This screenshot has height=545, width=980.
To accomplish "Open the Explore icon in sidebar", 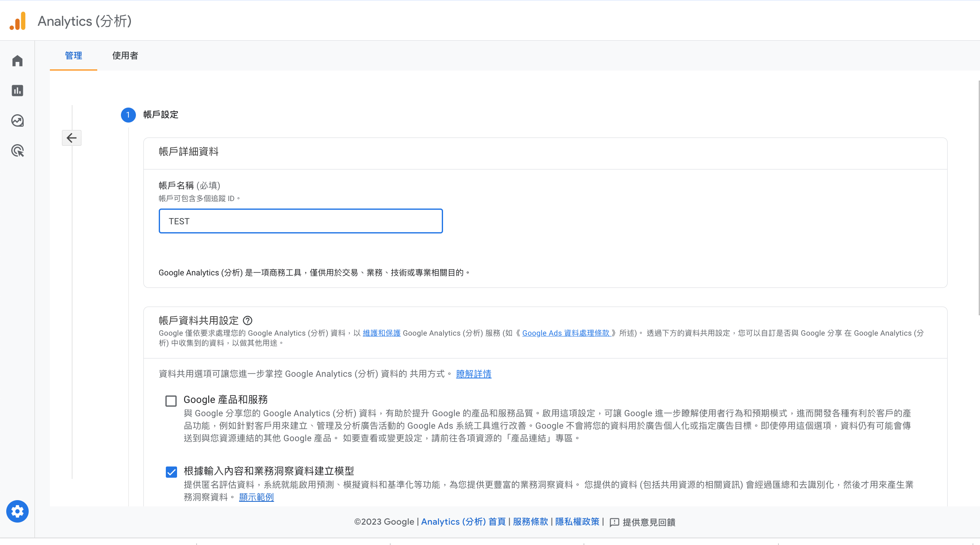I will pos(17,121).
